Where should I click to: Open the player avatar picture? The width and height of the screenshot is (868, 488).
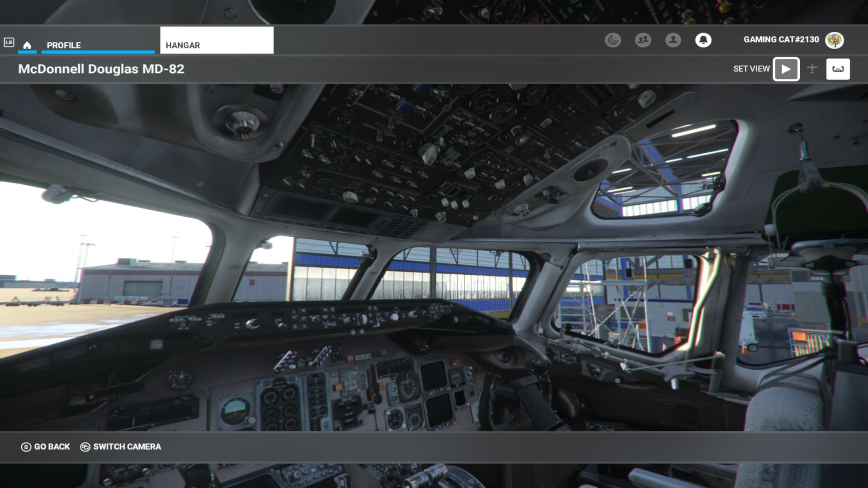835,40
